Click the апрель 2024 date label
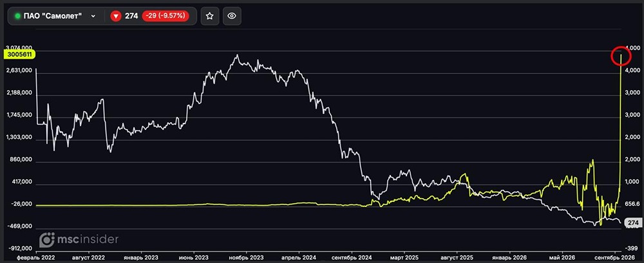This screenshot has width=644, height=263. tap(299, 259)
